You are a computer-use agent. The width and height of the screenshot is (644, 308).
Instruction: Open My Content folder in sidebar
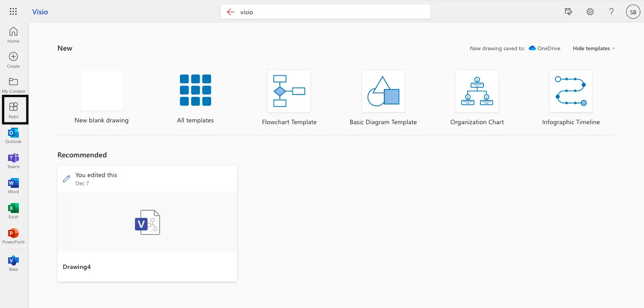click(13, 85)
